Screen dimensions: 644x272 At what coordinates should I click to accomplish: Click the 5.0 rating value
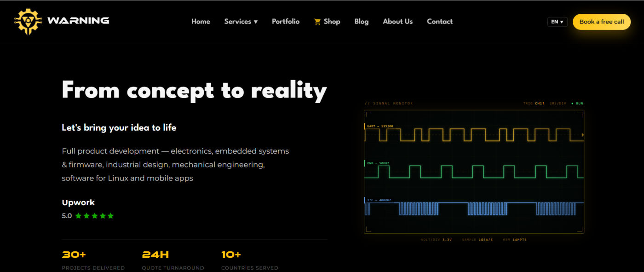[x=67, y=215]
